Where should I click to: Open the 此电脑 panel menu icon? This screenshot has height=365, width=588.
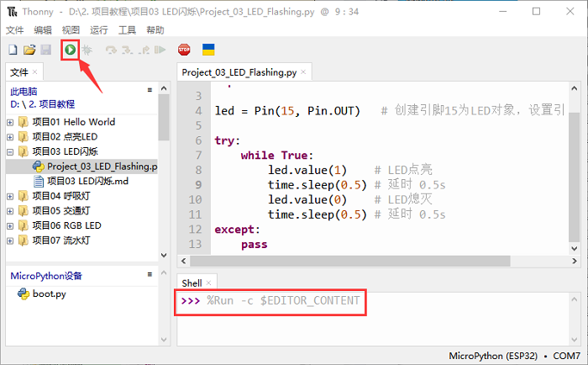[149, 90]
